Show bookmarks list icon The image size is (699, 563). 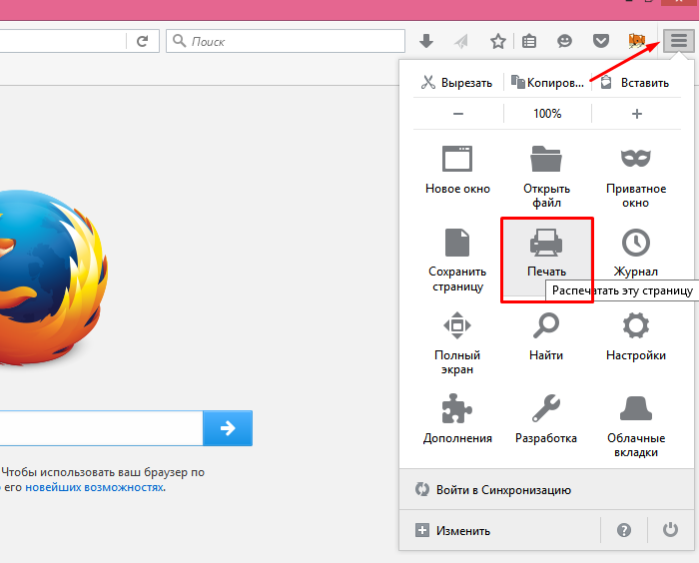pos(529,41)
